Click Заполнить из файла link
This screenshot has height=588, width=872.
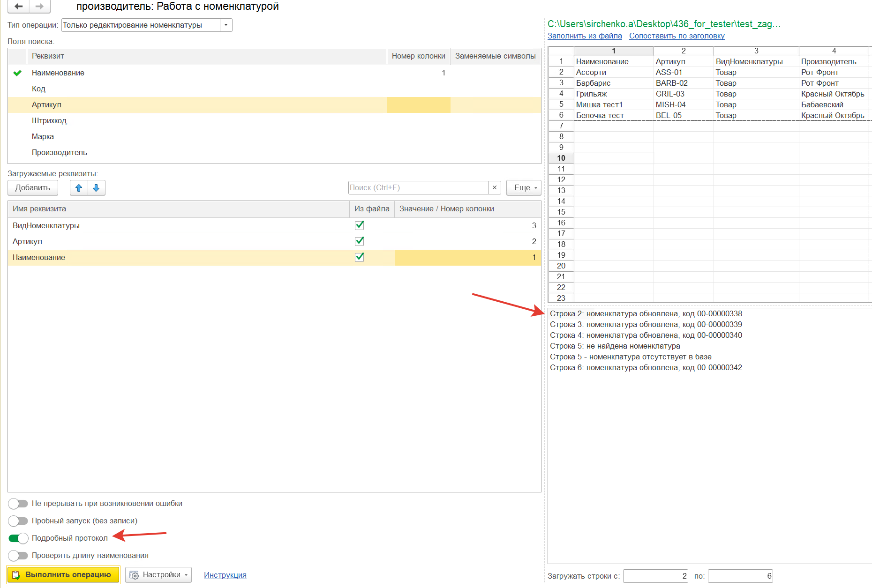click(585, 36)
